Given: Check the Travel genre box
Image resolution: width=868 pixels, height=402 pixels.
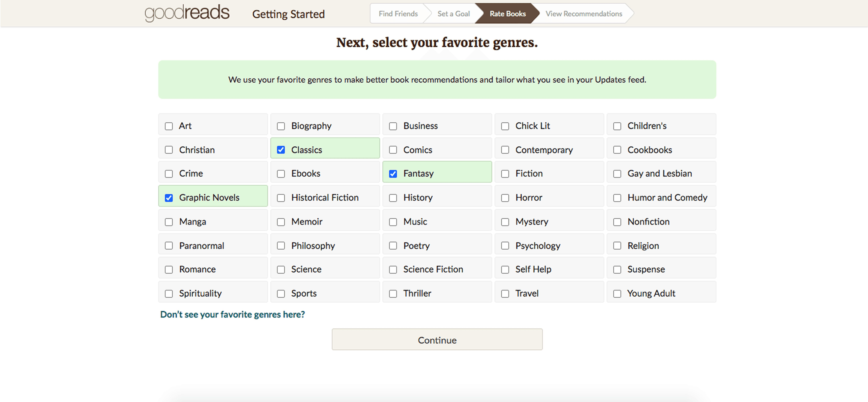Looking at the screenshot, I should point(505,294).
